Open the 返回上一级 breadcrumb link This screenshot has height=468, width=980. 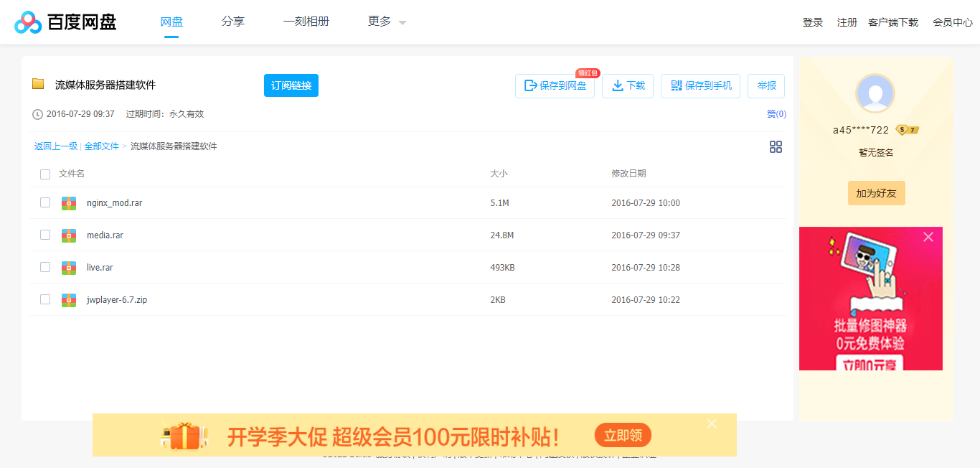pyautogui.click(x=55, y=146)
